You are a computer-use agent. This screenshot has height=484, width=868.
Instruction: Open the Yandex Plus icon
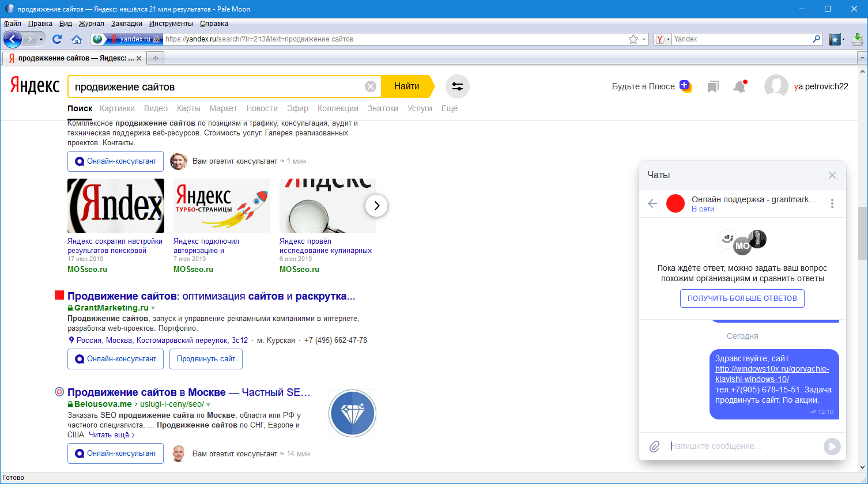pos(685,86)
